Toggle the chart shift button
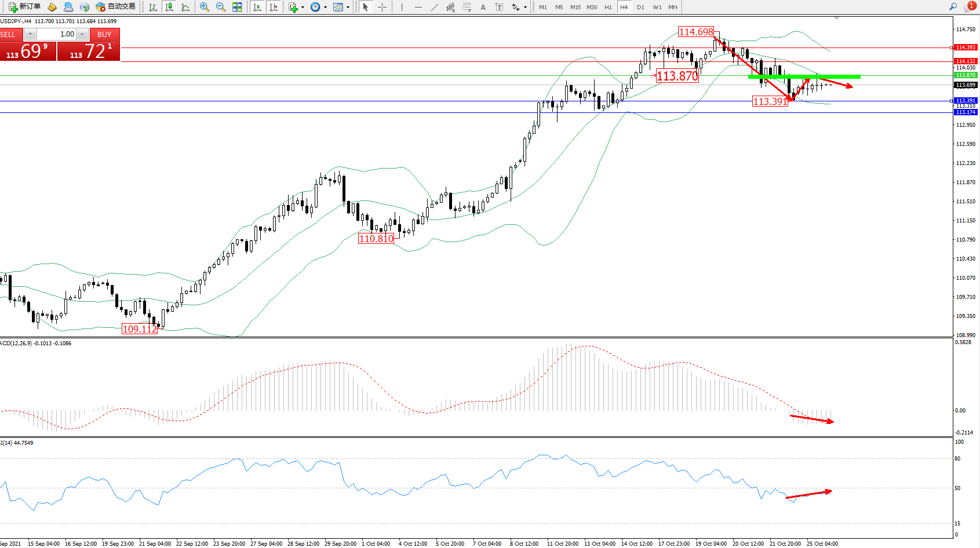This screenshot has height=548, width=980. pos(274,7)
